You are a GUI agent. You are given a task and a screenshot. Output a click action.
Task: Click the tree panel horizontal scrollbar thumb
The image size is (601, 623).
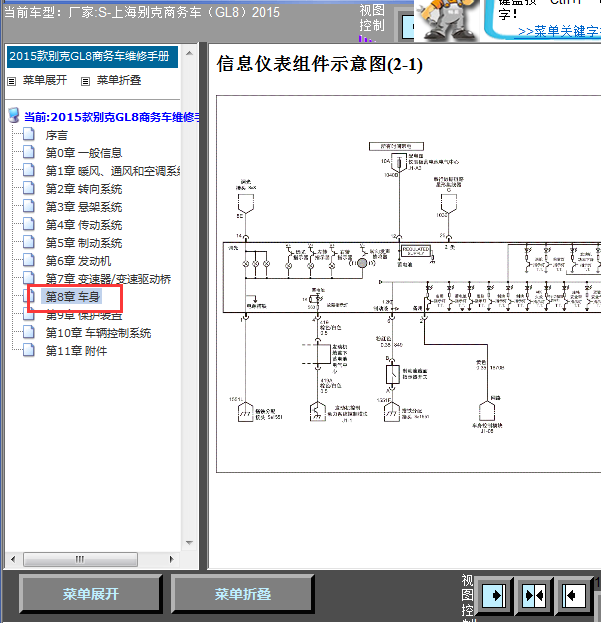pyautogui.click(x=80, y=559)
